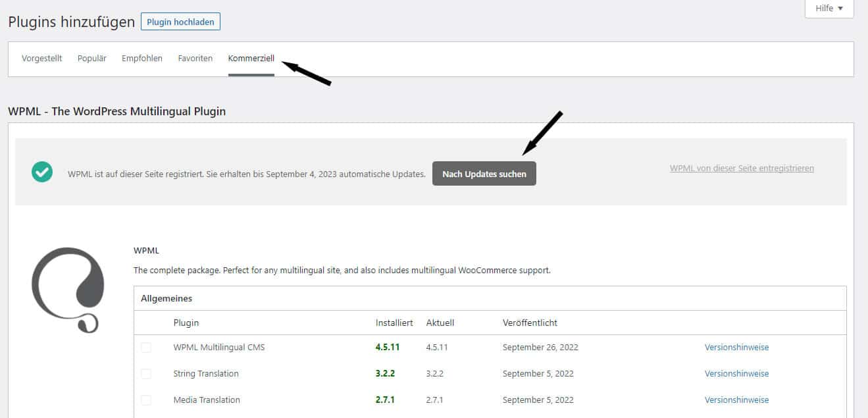This screenshot has width=868, height=418.
Task: Click current version 2.7.1 in Aktuell column
Action: coord(435,400)
